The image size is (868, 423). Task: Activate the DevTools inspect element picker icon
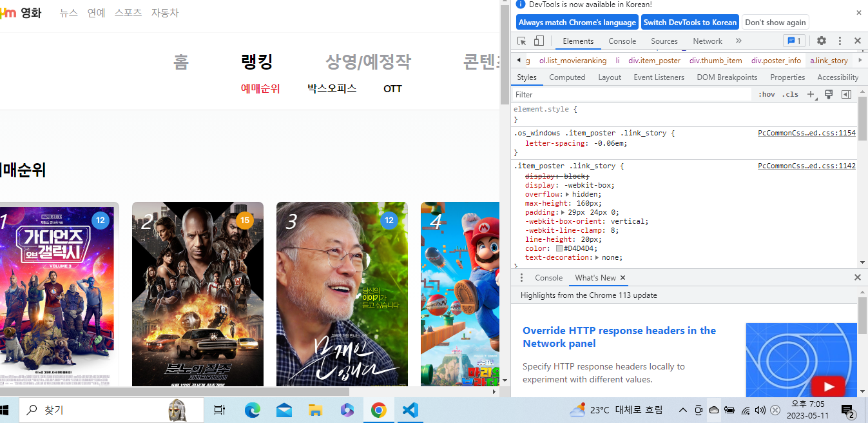(x=522, y=41)
